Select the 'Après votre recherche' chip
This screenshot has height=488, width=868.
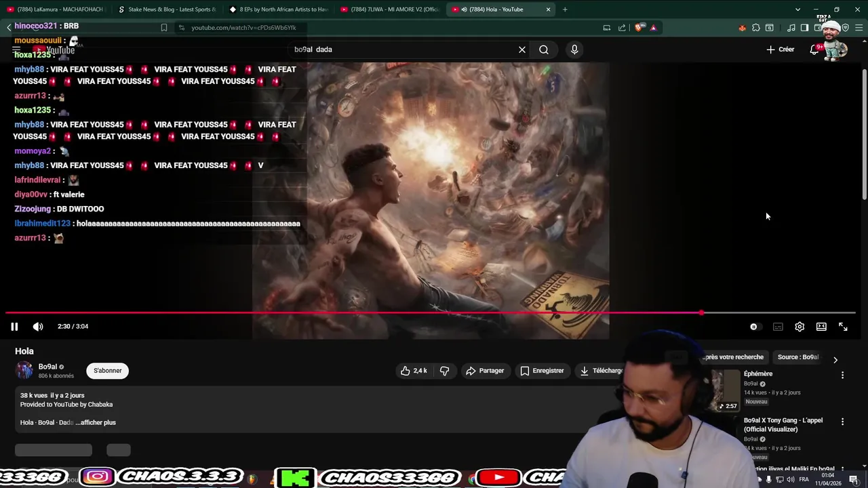(x=734, y=357)
